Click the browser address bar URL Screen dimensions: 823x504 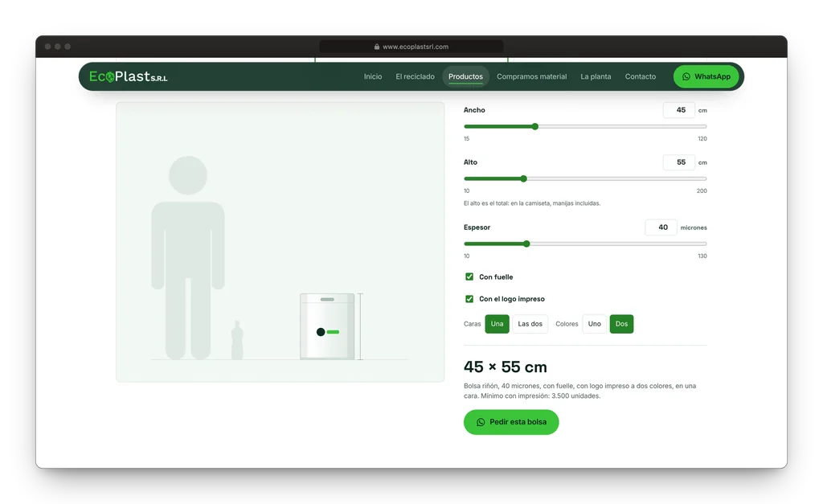click(416, 47)
